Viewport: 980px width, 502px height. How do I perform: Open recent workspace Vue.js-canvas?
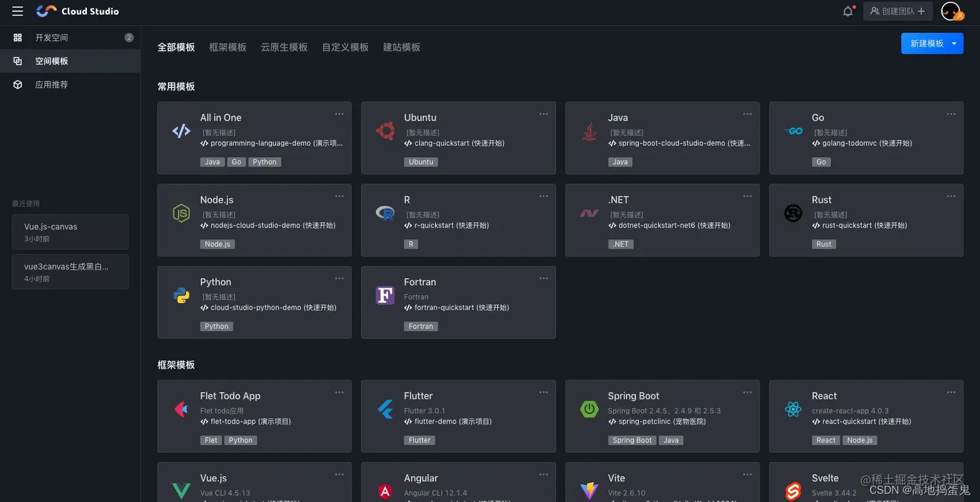(x=70, y=232)
